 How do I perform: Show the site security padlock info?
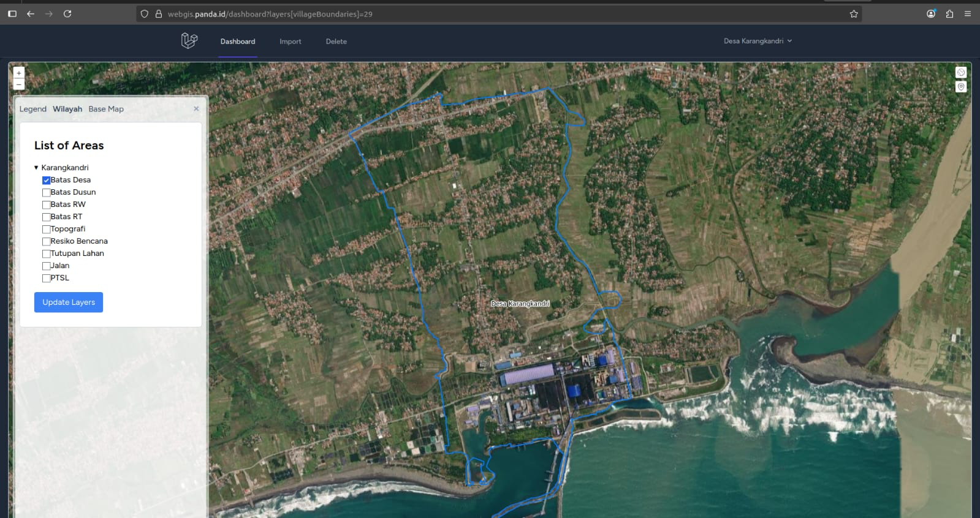tap(159, 13)
